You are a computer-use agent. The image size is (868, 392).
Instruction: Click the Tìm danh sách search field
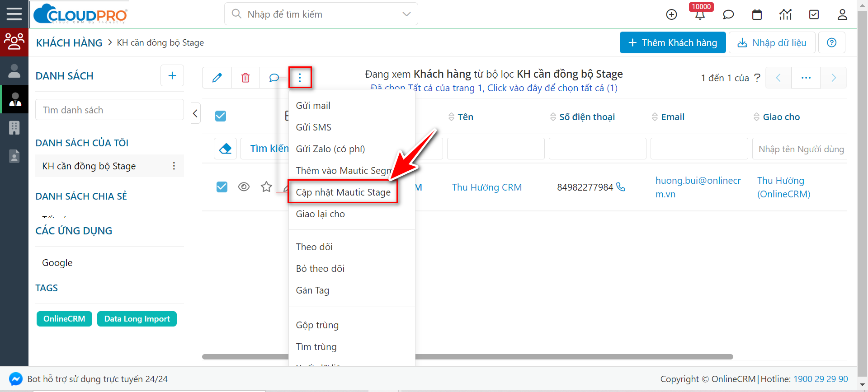pos(109,110)
